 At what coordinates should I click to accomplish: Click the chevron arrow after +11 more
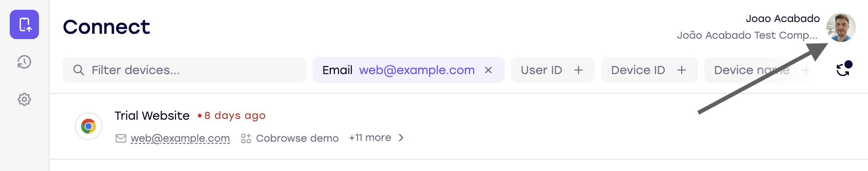(x=401, y=138)
